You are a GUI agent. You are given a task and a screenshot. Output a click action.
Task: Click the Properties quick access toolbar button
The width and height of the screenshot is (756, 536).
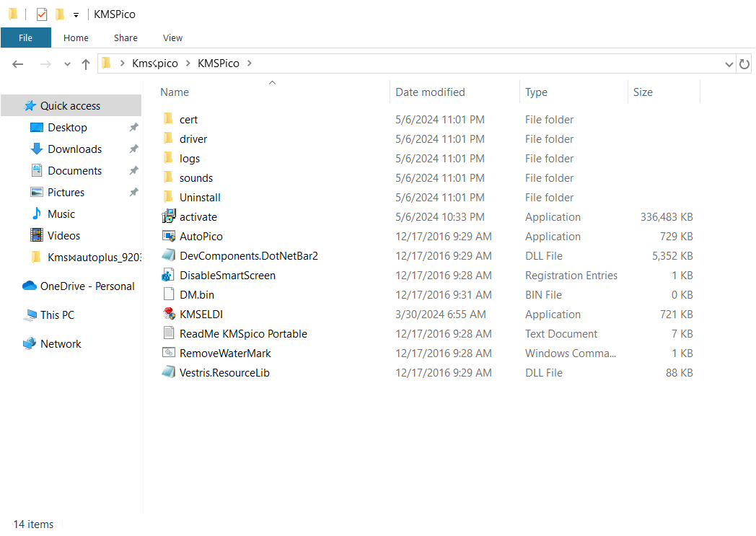[42, 14]
